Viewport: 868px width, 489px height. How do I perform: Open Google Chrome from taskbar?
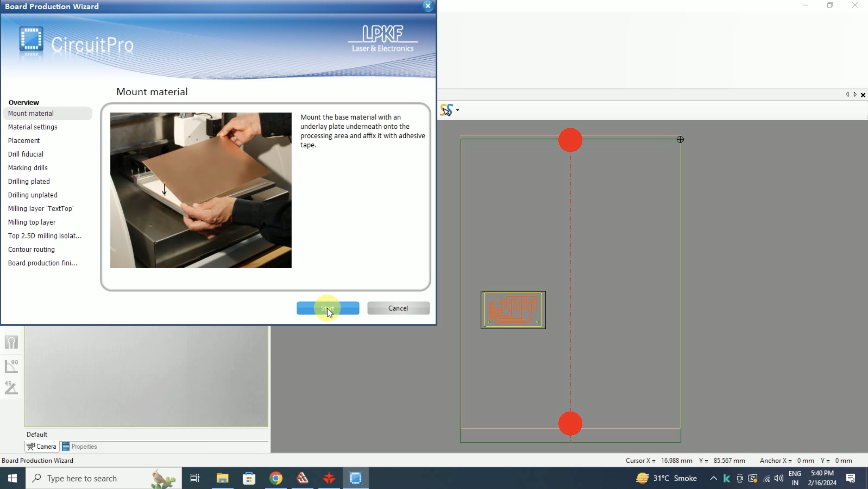[276, 478]
